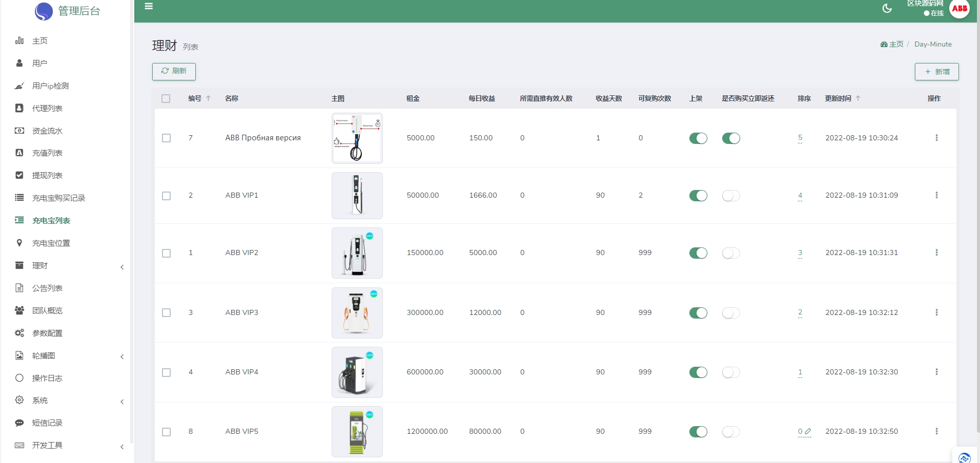Viewport: 980px width, 463px height.
Task: Open the 主页 dashboard from sidebar
Action: pyautogui.click(x=40, y=40)
